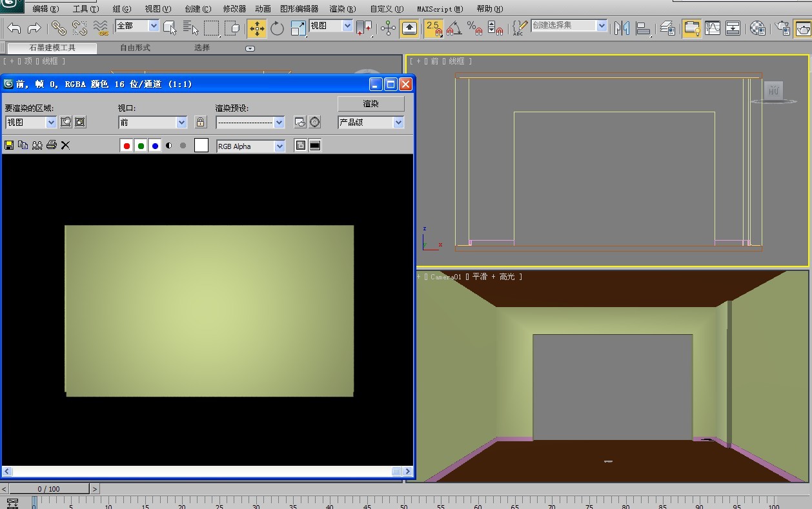Screen dimensions: 812x509
Task: Open Edit Named Selection Sets
Action: 519,28
